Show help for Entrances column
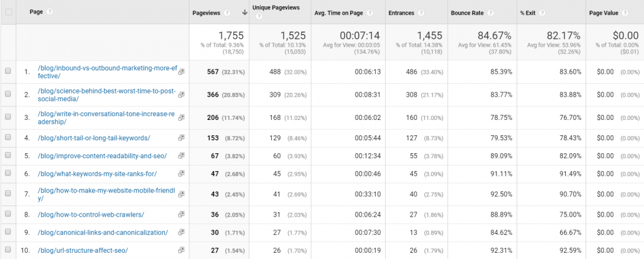 click(421, 13)
